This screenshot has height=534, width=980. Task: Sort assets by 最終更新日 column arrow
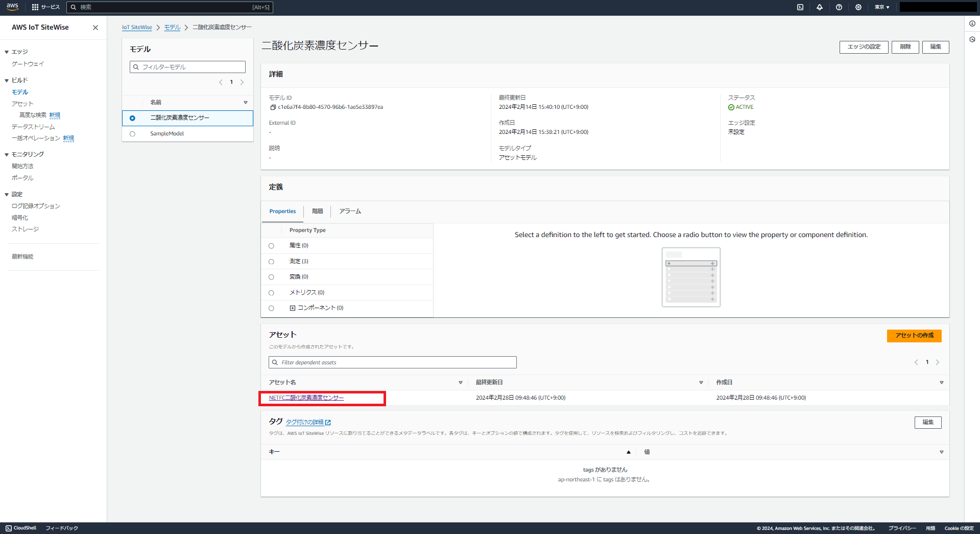(x=701, y=383)
